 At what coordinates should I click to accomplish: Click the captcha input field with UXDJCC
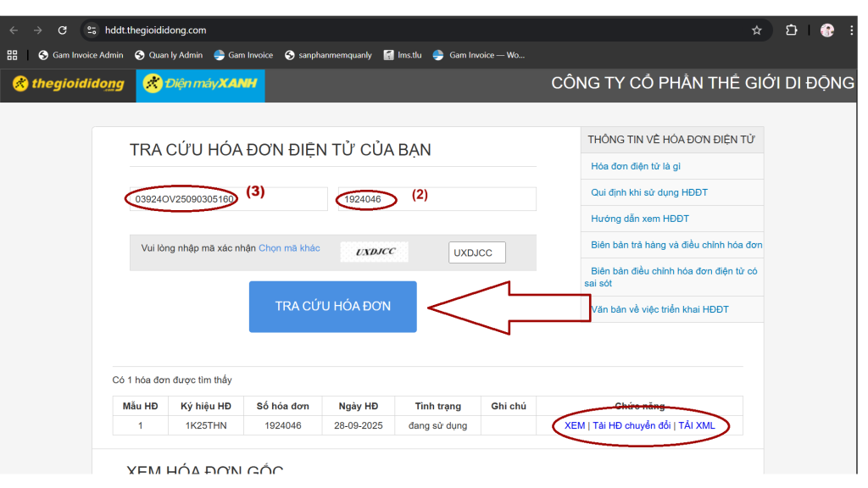(476, 252)
